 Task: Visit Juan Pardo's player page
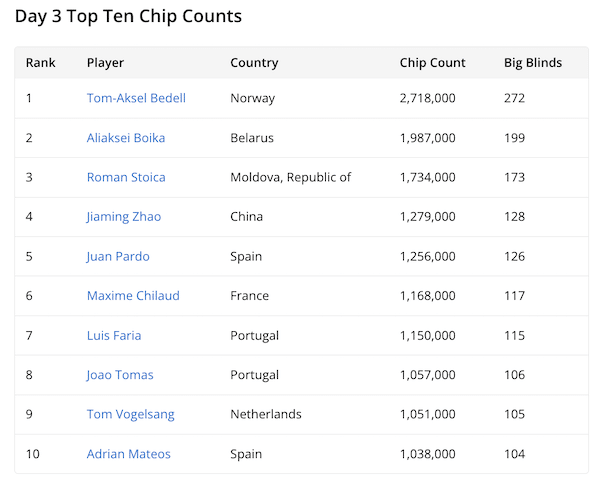pyautogui.click(x=118, y=256)
